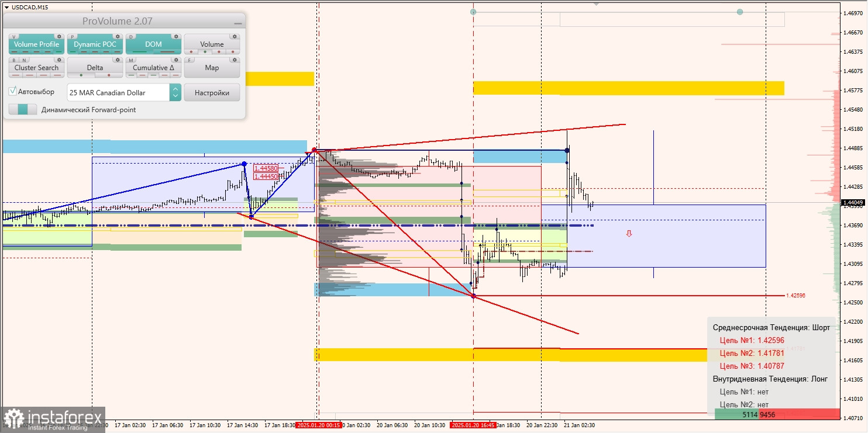Open the 25 MAR Canadian Dollar contract dropdown

124,92
